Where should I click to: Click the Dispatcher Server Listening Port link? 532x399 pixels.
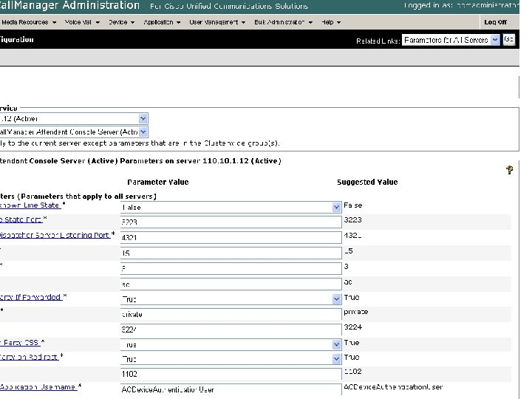click(55, 235)
